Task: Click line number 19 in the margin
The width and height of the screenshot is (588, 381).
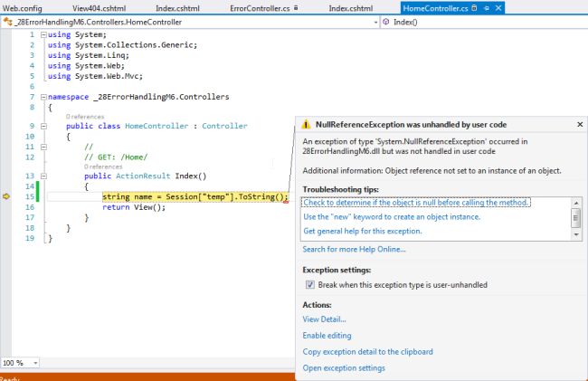Action: [30, 238]
